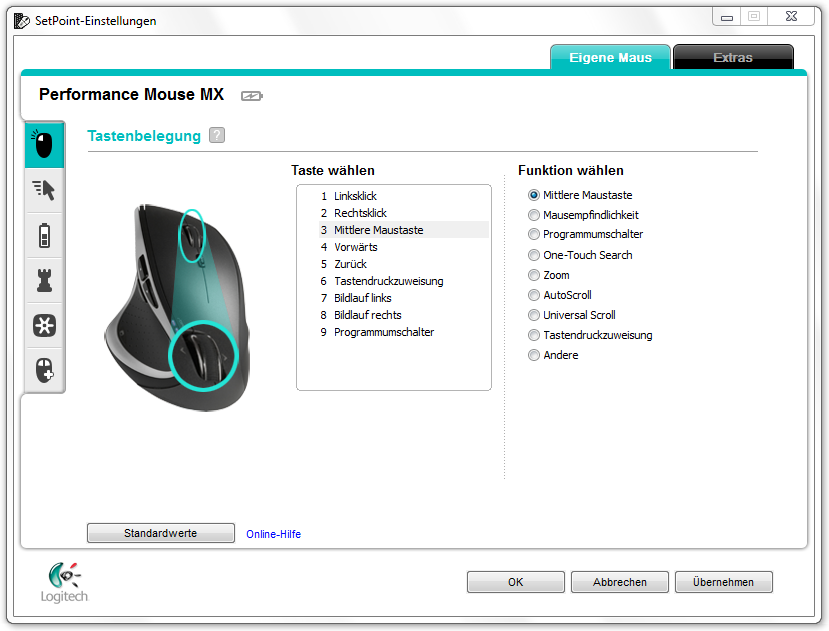Screen dimensions: 829x631
Task: Open the sidebar tab with the star icon
Action: pos(44,326)
